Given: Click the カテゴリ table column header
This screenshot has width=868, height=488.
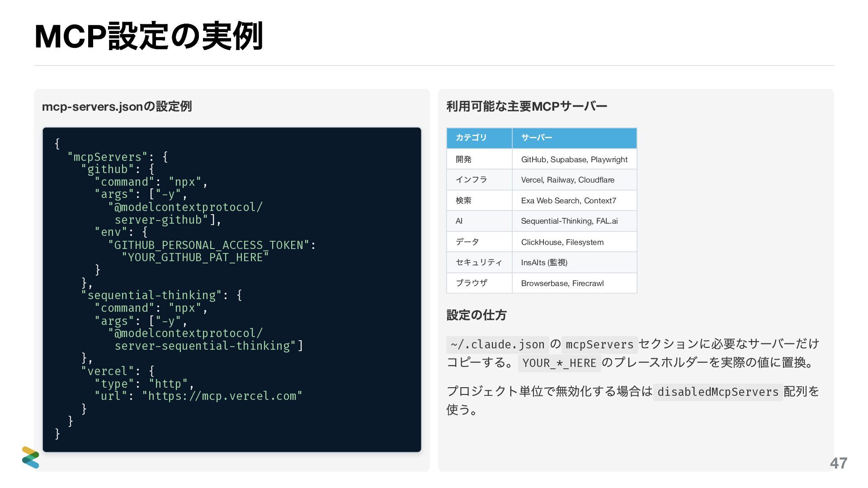Looking at the screenshot, I should point(471,138).
